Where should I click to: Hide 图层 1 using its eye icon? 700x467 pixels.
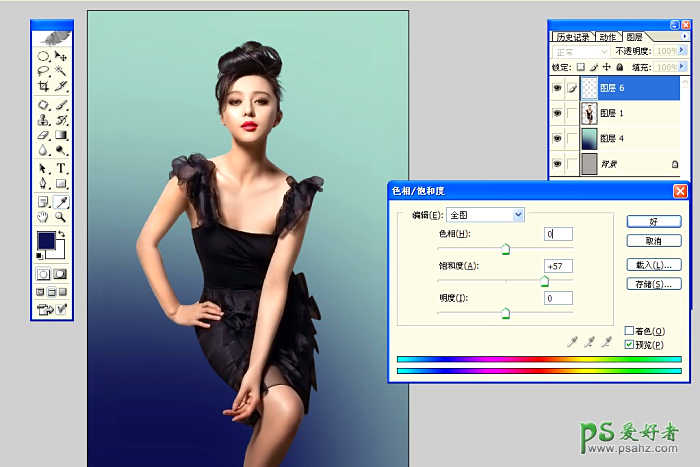(556, 113)
